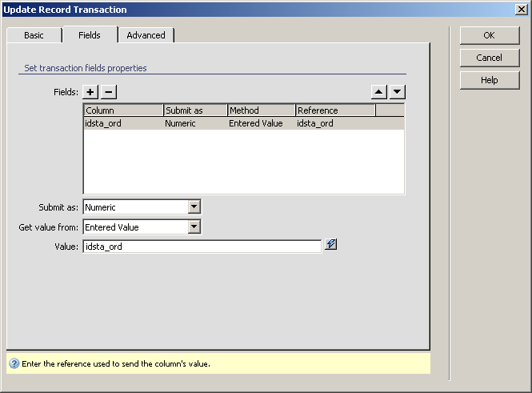Open the dynamic value lightning bolt picker

[331, 245]
